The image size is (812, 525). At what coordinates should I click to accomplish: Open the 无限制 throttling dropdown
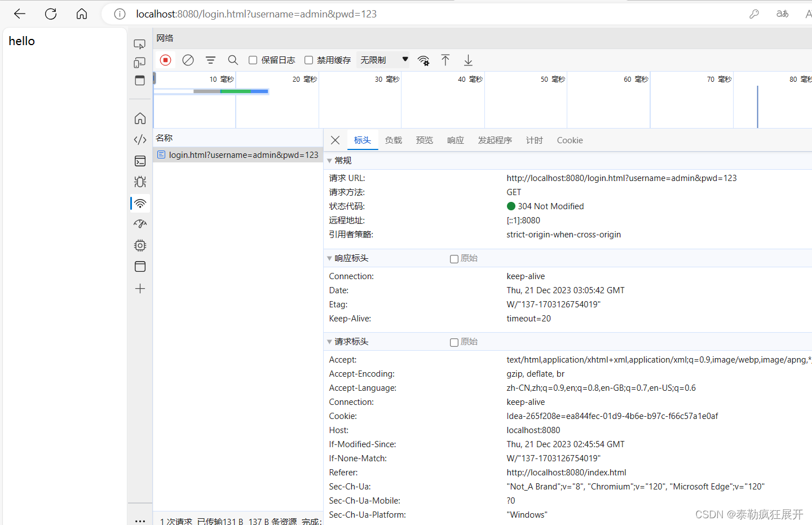(x=383, y=60)
